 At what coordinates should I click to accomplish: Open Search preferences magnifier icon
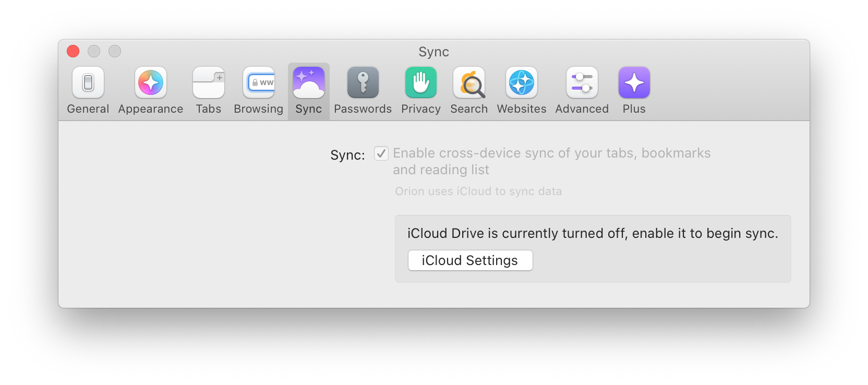pos(469,90)
